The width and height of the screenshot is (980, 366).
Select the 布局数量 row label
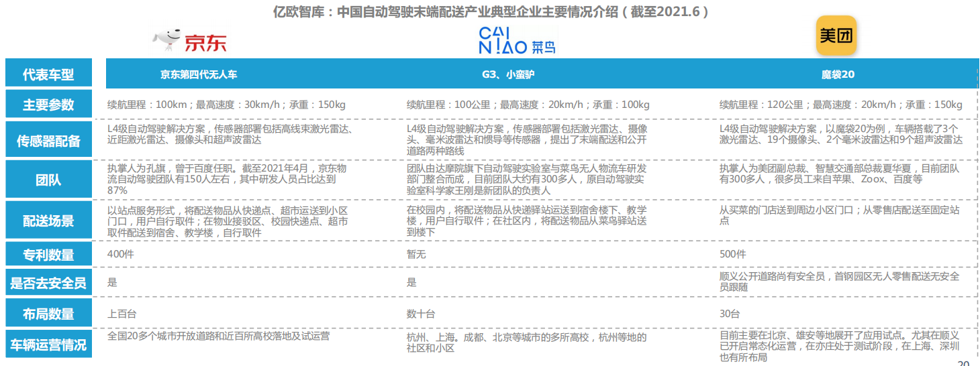(x=48, y=313)
